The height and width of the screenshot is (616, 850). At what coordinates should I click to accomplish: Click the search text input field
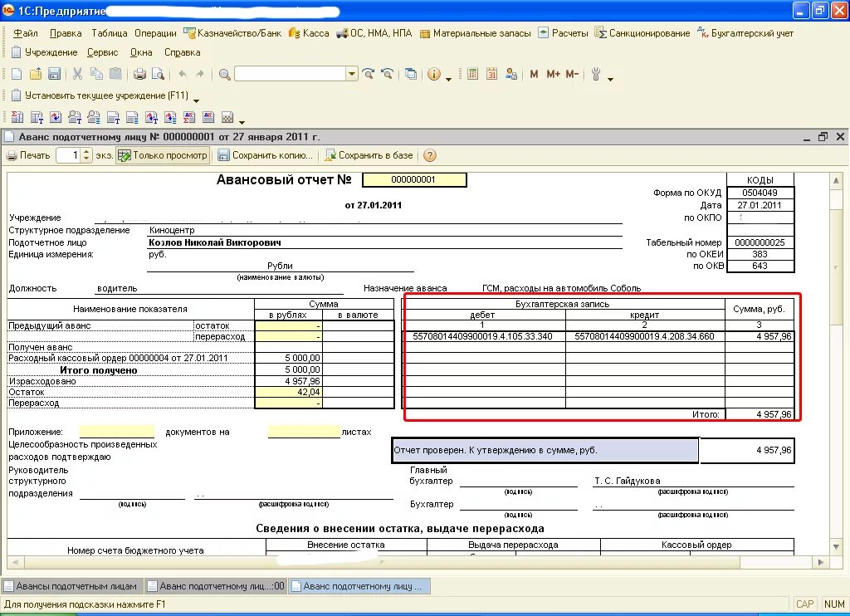pos(291,74)
